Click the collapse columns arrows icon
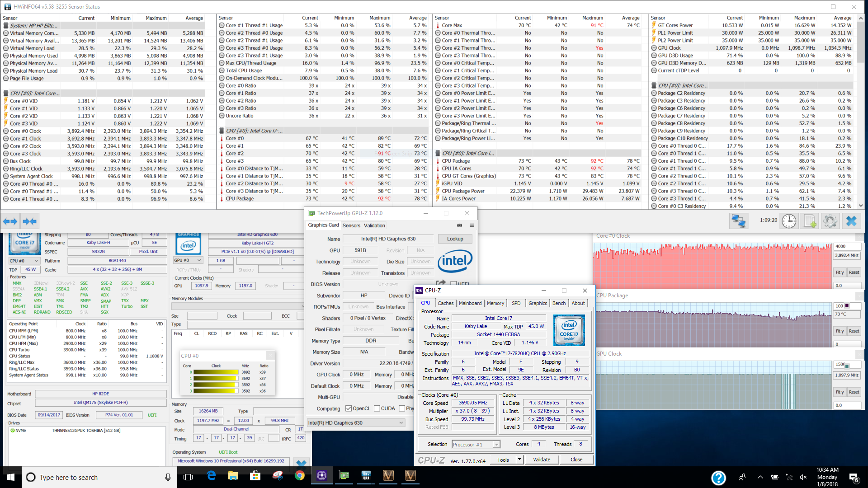 pyautogui.click(x=30, y=221)
